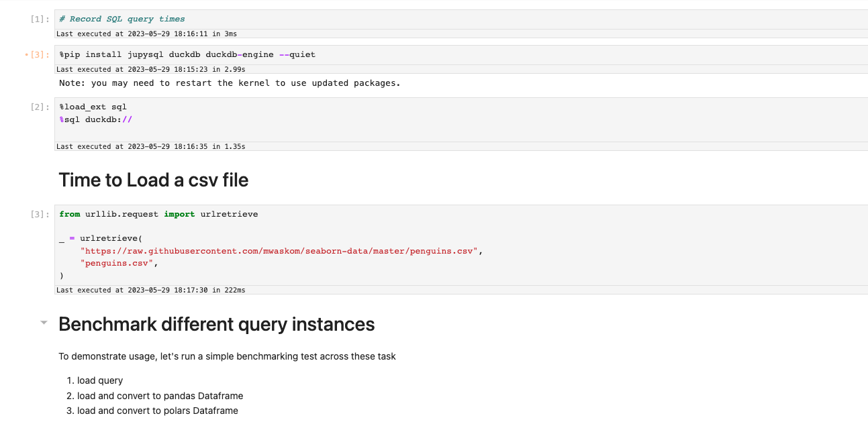Collapse the Benchmark different query instances section

pos(45,322)
